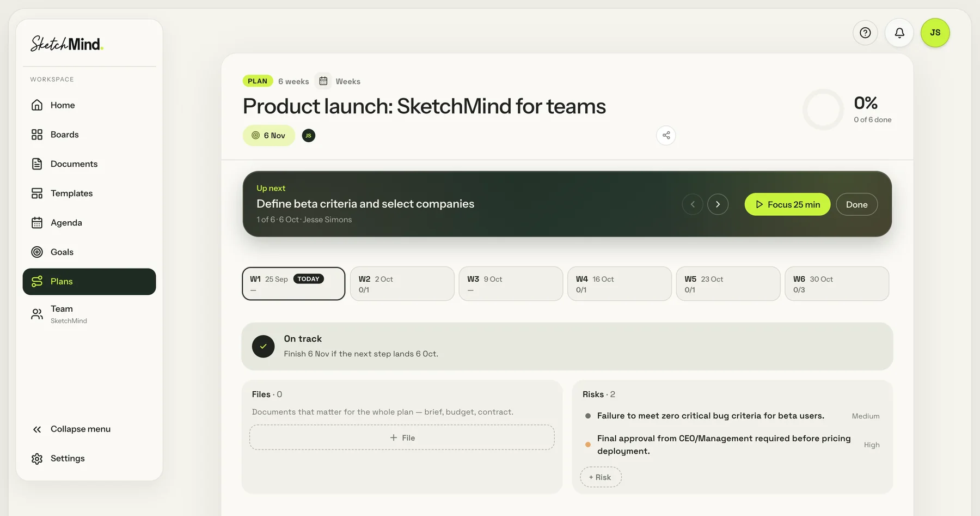Open Agenda in the sidebar
980x516 pixels.
coord(89,223)
